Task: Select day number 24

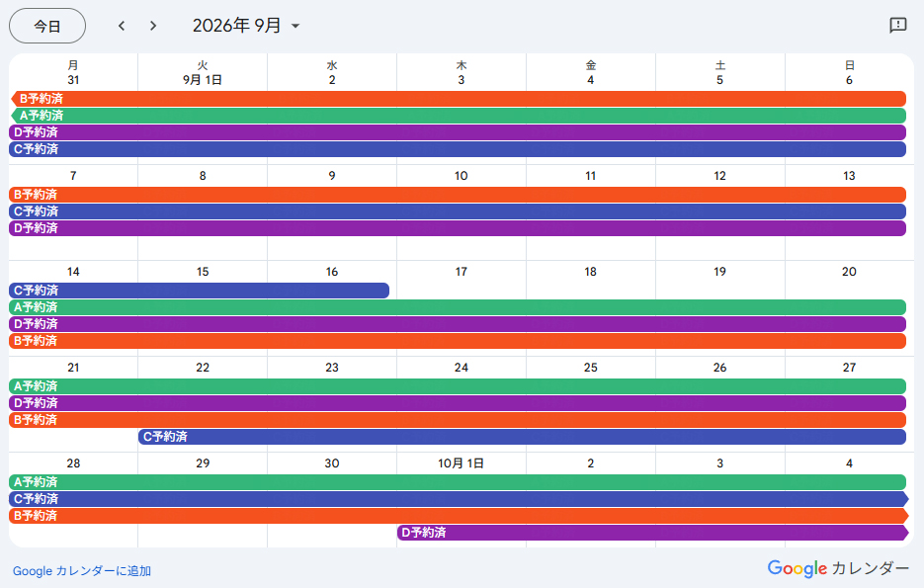Action: pyautogui.click(x=461, y=368)
